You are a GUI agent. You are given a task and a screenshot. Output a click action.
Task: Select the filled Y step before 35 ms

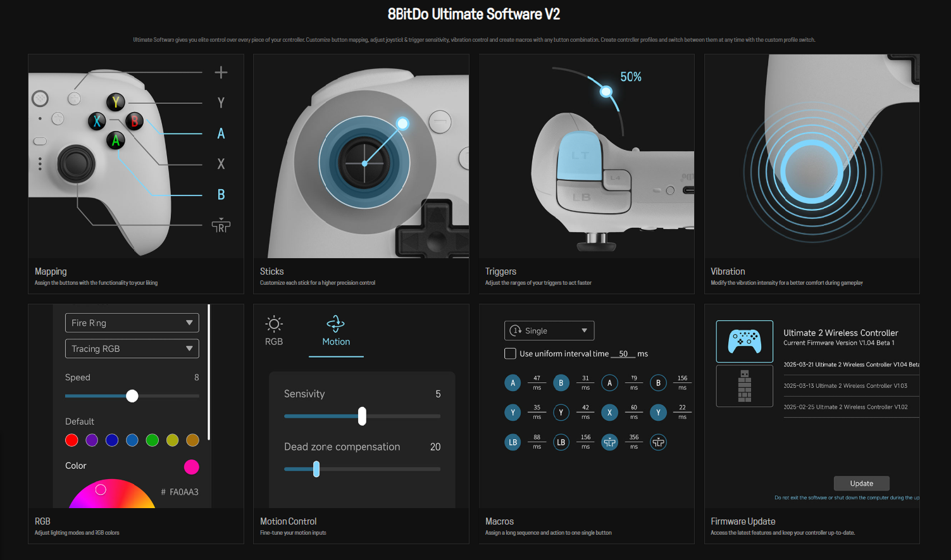tap(513, 413)
